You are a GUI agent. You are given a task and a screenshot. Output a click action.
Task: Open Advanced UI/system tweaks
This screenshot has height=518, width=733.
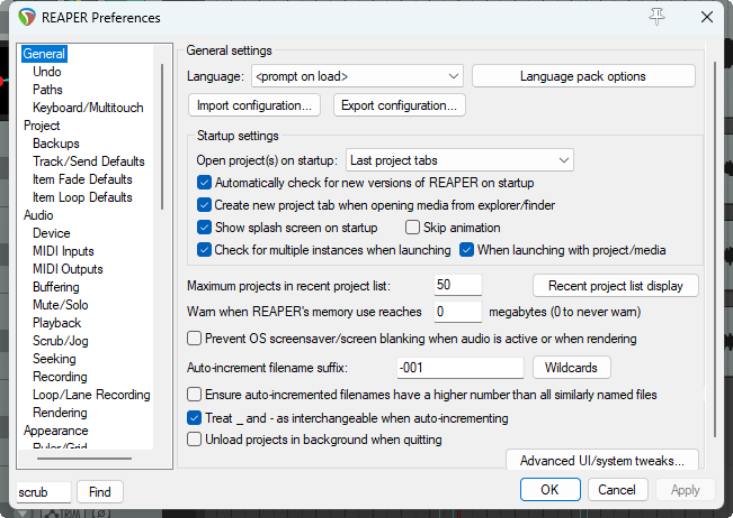point(602,460)
